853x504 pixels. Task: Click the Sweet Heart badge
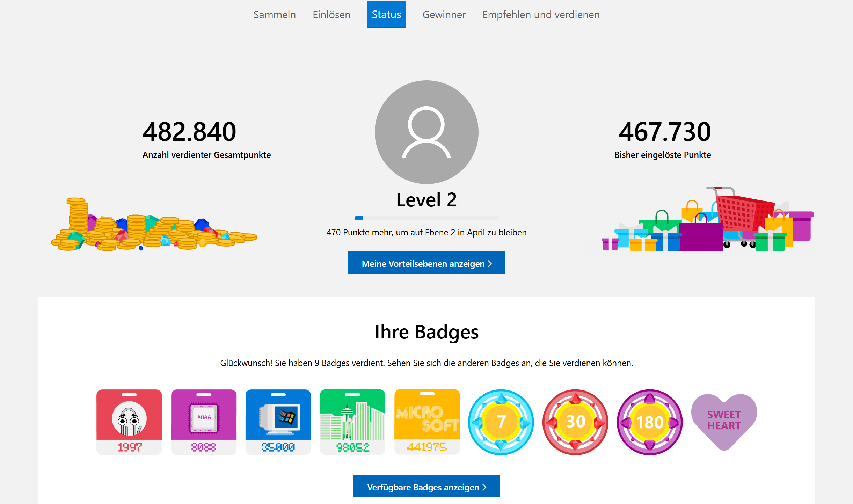(x=724, y=421)
